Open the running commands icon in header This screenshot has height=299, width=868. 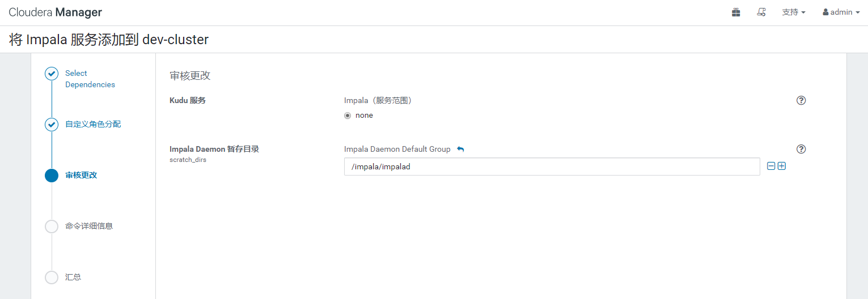[x=761, y=12]
